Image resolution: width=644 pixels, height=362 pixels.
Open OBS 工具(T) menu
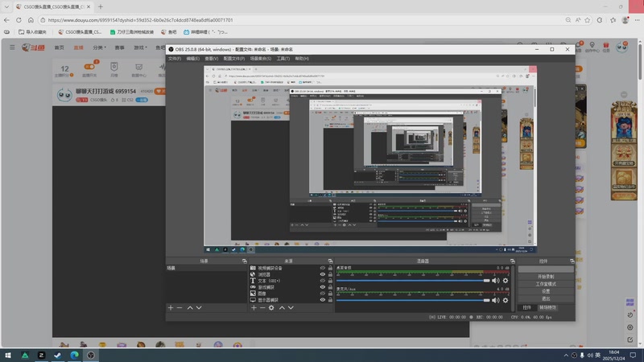(x=283, y=59)
